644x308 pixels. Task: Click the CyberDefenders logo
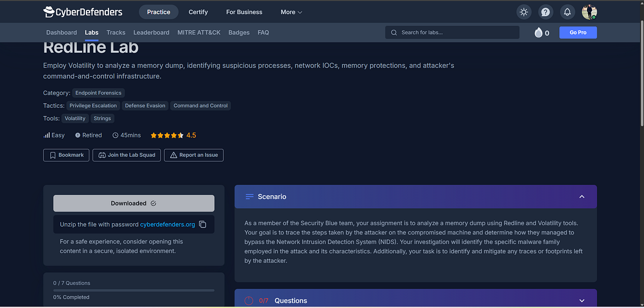pyautogui.click(x=83, y=11)
